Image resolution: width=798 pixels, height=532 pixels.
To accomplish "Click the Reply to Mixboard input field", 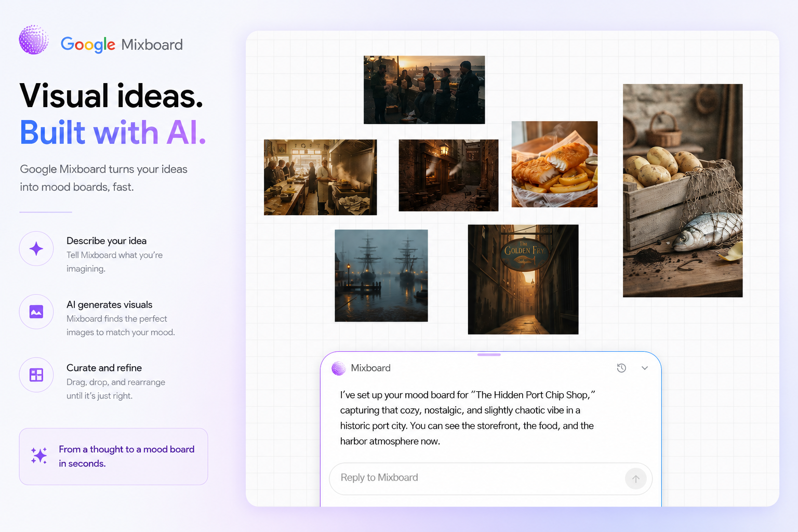I will pyautogui.click(x=490, y=478).
